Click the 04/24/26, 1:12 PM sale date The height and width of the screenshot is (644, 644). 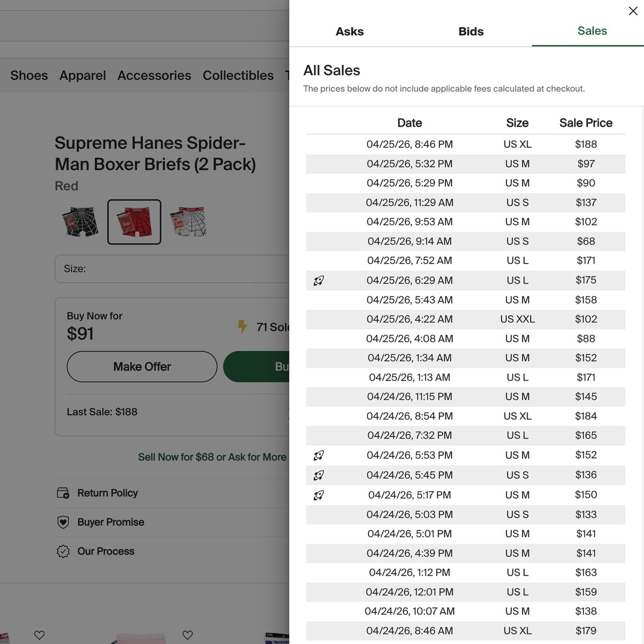[x=409, y=573]
